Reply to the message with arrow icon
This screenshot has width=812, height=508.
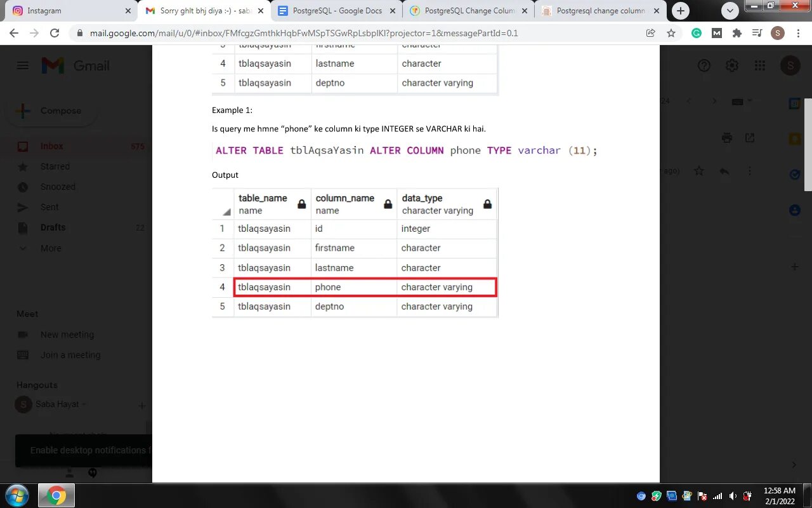coord(724,171)
